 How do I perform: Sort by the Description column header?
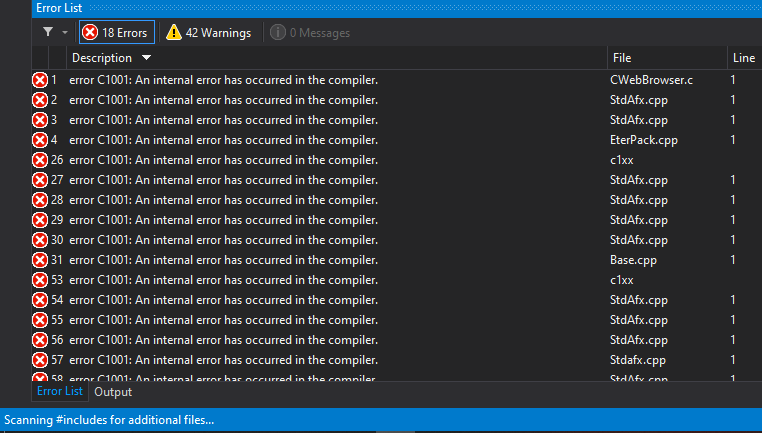click(x=102, y=58)
